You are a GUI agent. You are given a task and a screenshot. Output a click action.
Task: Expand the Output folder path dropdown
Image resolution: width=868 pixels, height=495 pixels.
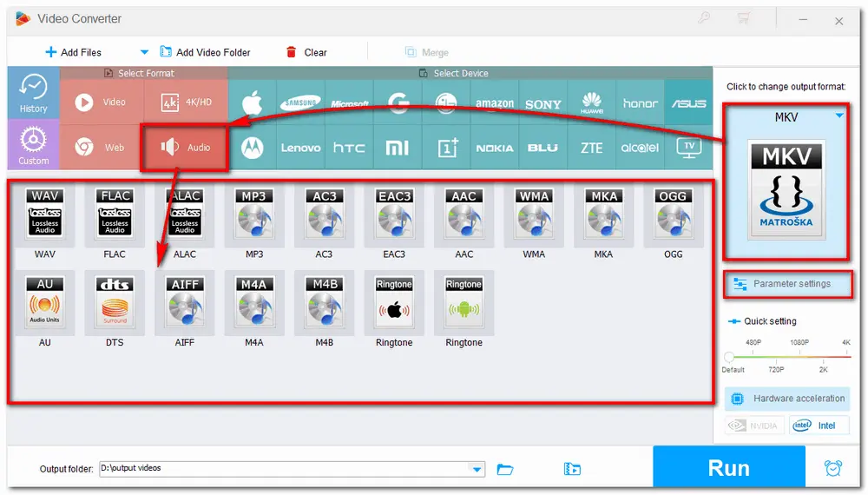click(x=477, y=469)
